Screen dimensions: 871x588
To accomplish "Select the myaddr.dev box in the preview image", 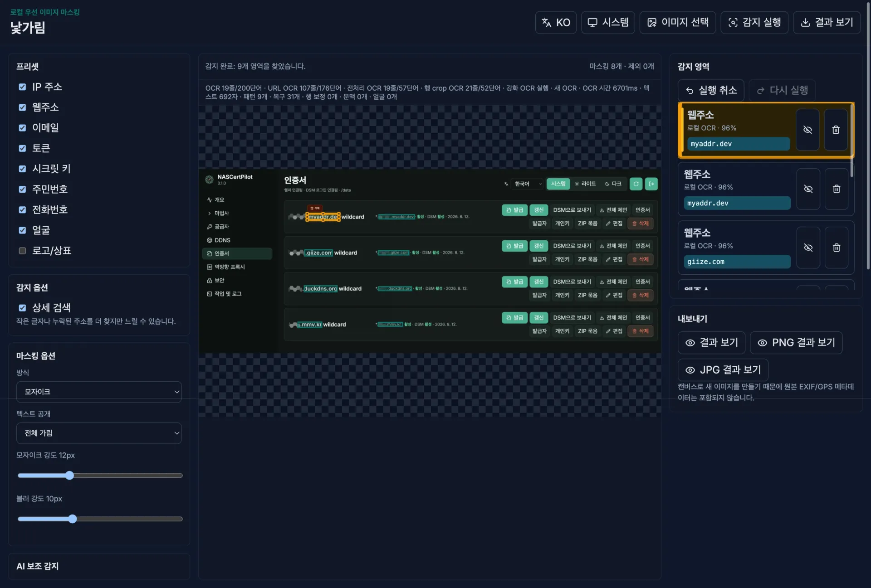I will [x=323, y=217].
